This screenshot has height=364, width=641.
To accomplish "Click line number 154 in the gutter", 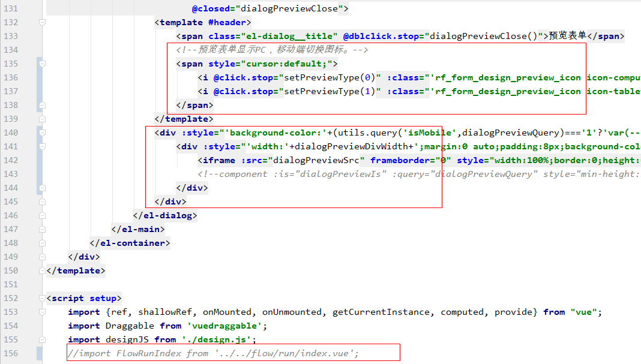I will pyautogui.click(x=11, y=326).
